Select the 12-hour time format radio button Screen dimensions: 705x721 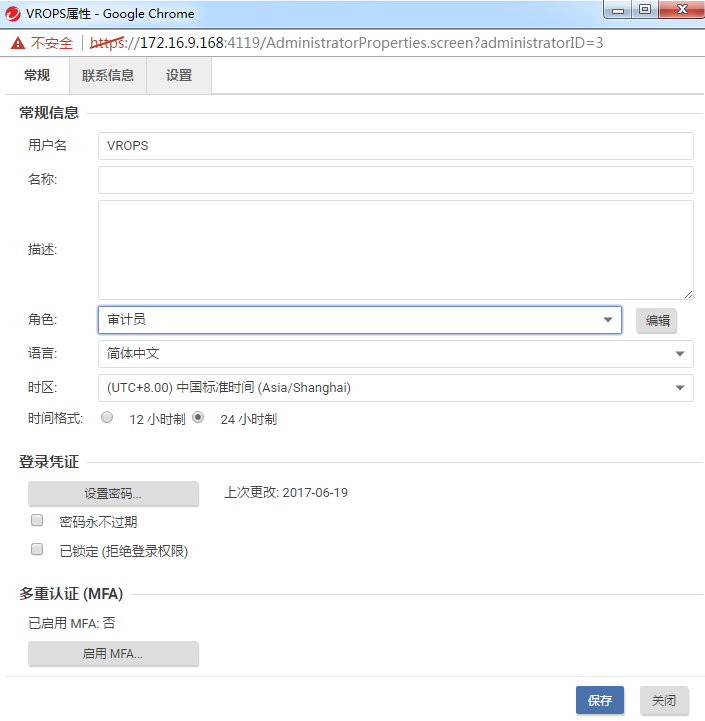(107, 418)
